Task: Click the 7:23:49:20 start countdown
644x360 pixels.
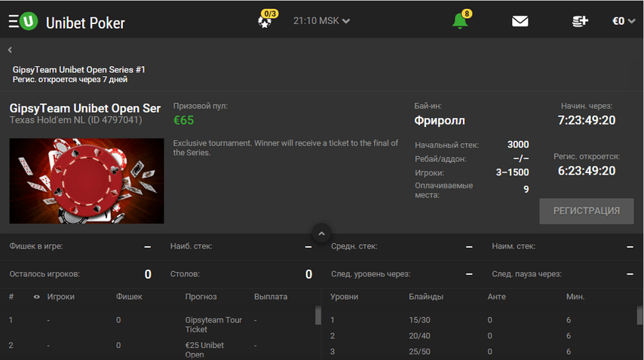Action: (x=587, y=121)
